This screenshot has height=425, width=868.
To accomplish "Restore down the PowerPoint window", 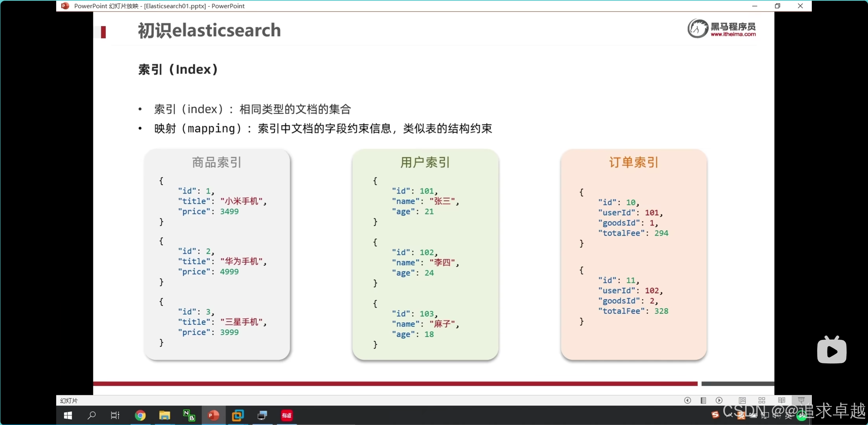I will [x=777, y=6].
